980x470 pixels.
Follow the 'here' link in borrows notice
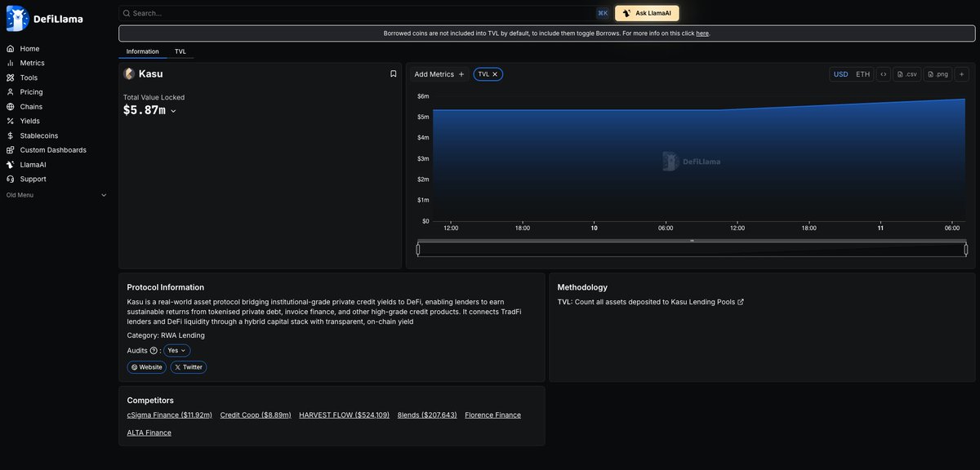tap(702, 33)
